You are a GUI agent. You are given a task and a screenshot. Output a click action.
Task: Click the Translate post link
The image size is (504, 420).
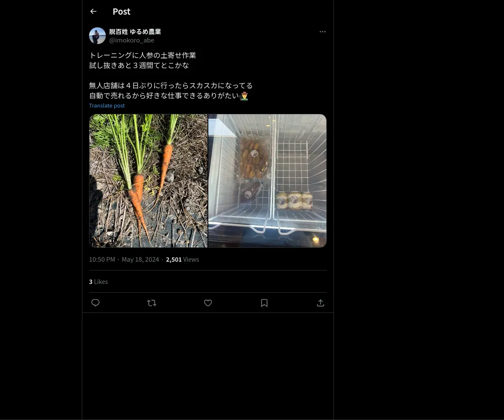[107, 105]
